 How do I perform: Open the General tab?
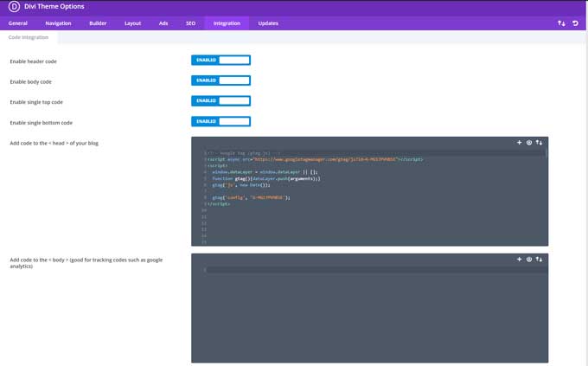coord(18,23)
